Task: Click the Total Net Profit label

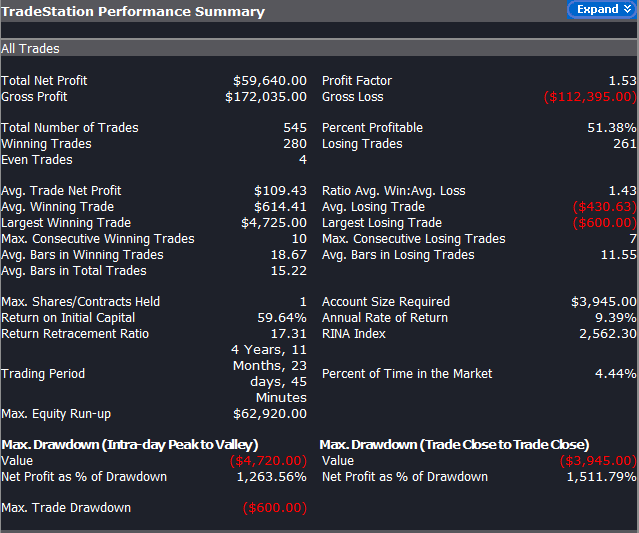Action: [44, 81]
